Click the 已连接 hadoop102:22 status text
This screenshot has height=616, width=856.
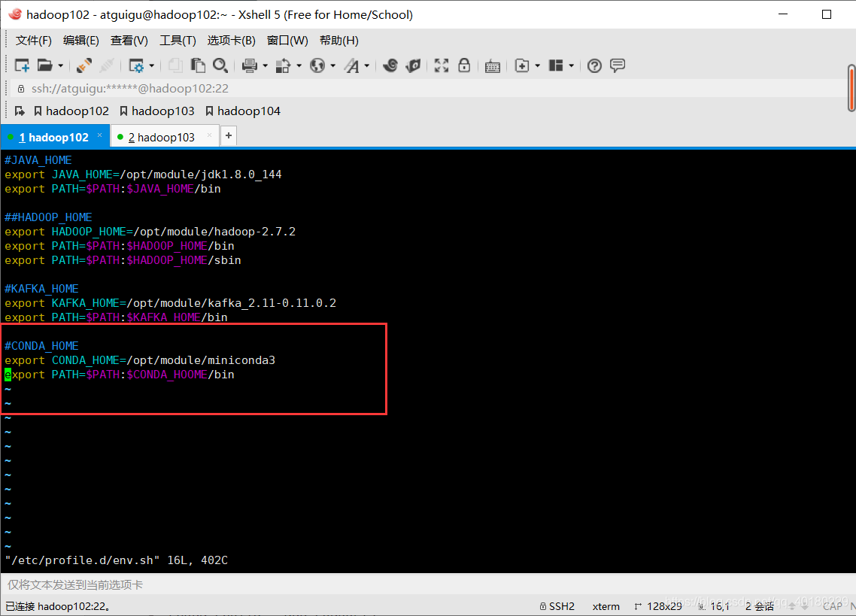[x=58, y=606]
